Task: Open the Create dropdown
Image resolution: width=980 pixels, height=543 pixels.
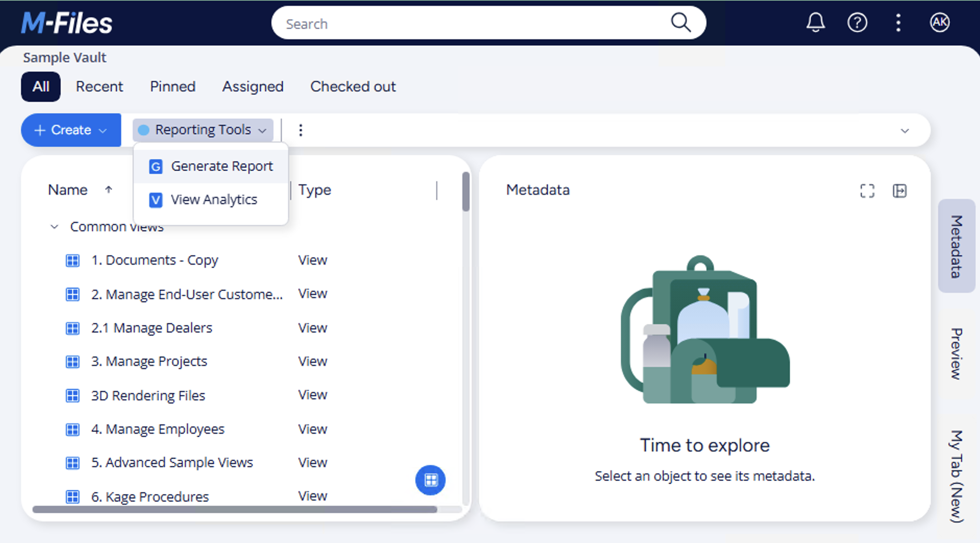Action: [71, 130]
